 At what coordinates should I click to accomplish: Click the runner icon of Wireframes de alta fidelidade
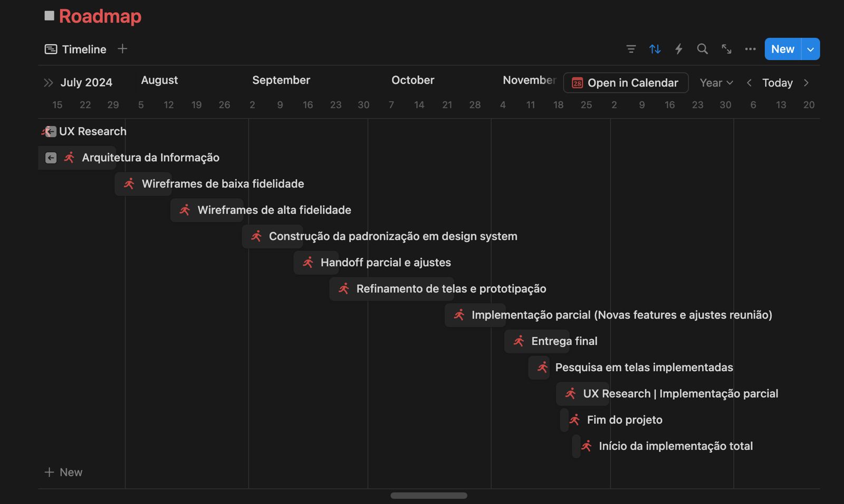185,210
